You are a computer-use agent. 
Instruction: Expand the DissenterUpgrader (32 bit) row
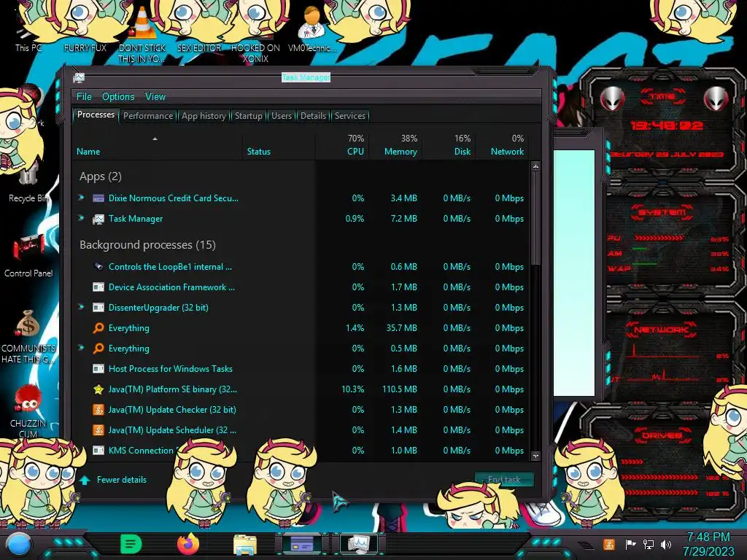pos(82,307)
